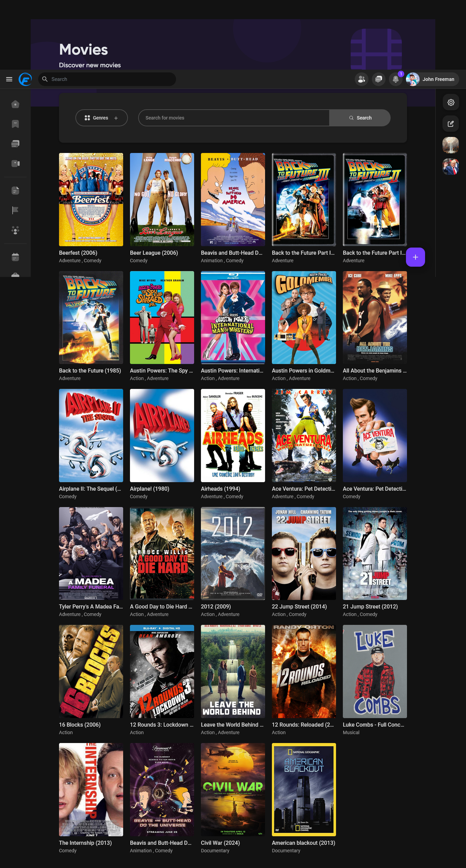This screenshot has height=868, width=466.
Task: Open John Freeman's profile menu
Action: (x=432, y=79)
